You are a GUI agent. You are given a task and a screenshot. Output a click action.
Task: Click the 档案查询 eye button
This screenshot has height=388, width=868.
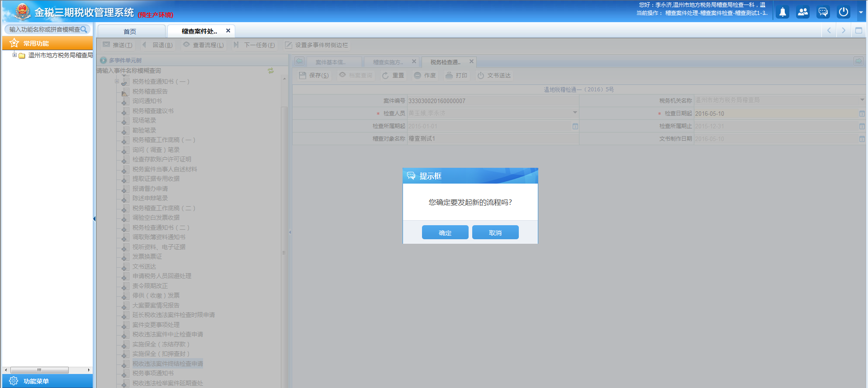356,76
